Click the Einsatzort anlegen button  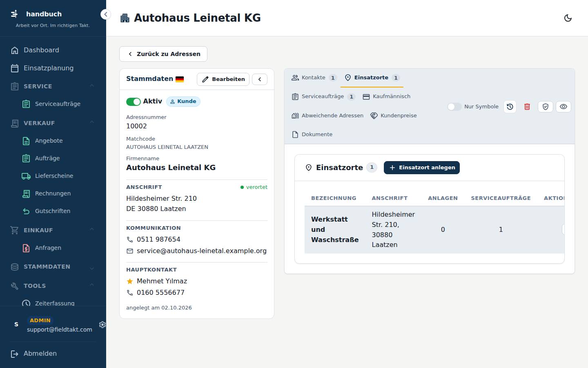click(422, 168)
